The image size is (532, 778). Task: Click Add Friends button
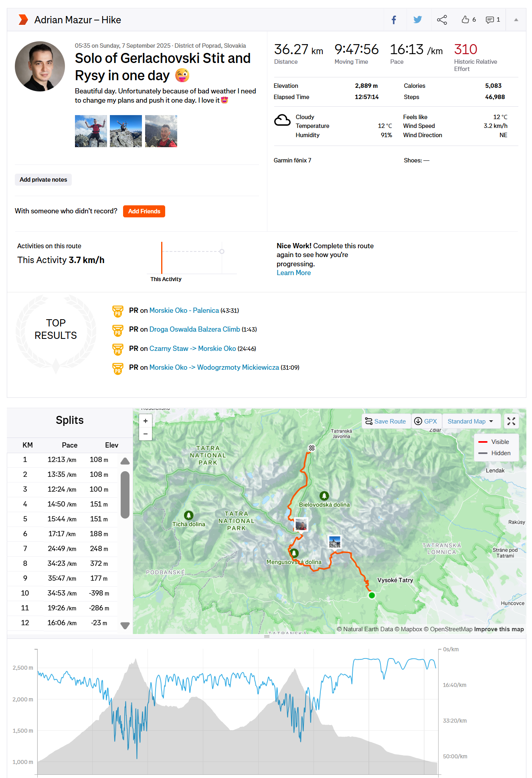coord(144,211)
